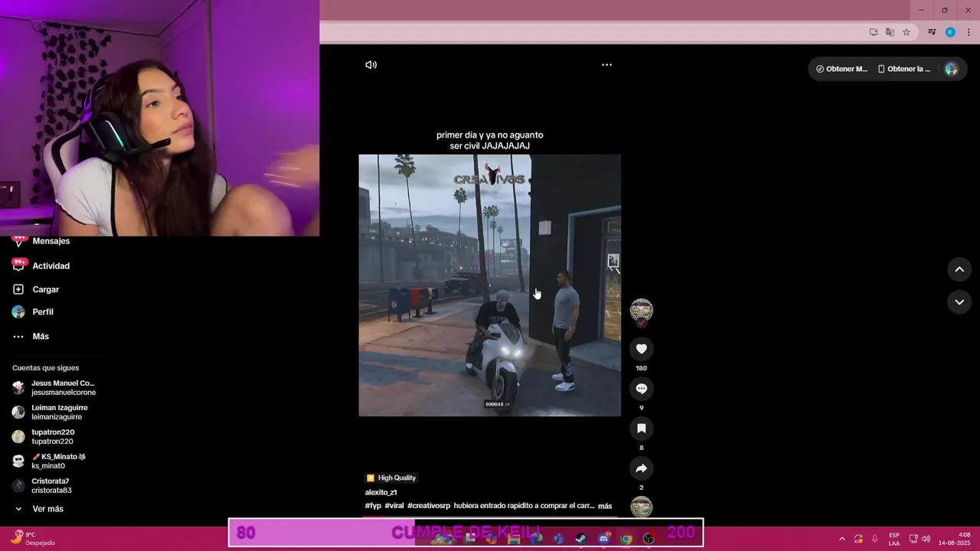Viewport: 980px width, 551px height.
Task: Click the #viral hashtag
Action: pos(394,506)
